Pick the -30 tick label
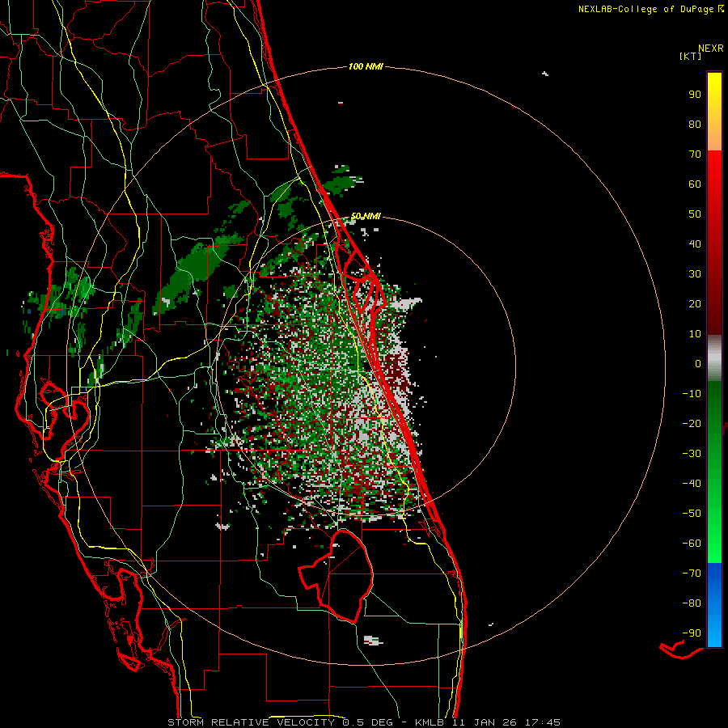This screenshot has height=728, width=728. pos(692,454)
